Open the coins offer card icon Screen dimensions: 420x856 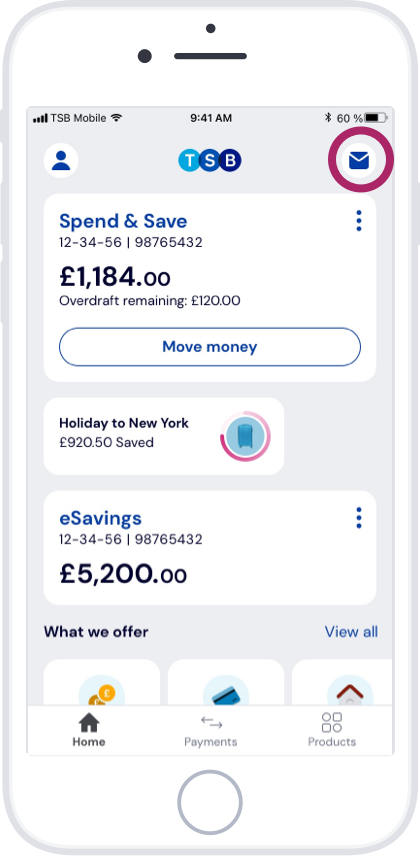pyautogui.click(x=102, y=690)
